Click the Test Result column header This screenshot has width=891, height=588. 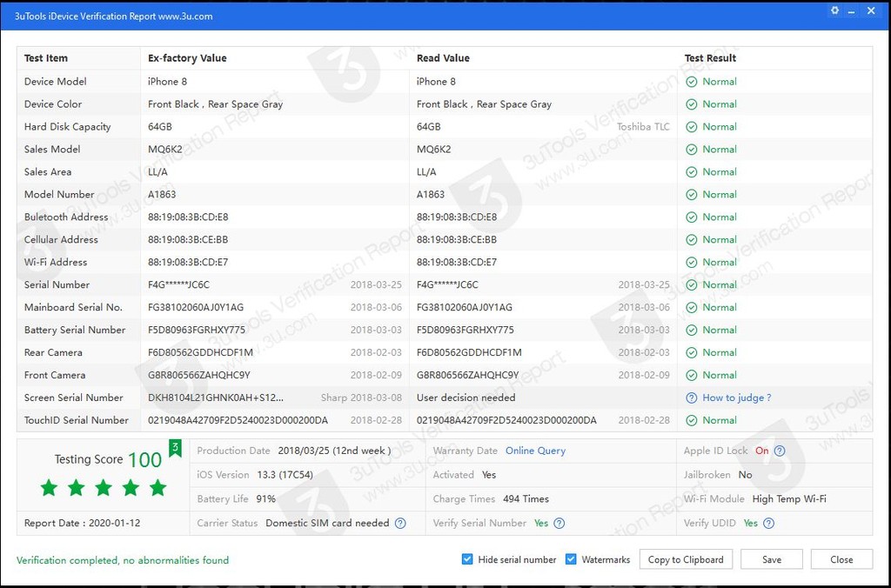click(x=710, y=58)
